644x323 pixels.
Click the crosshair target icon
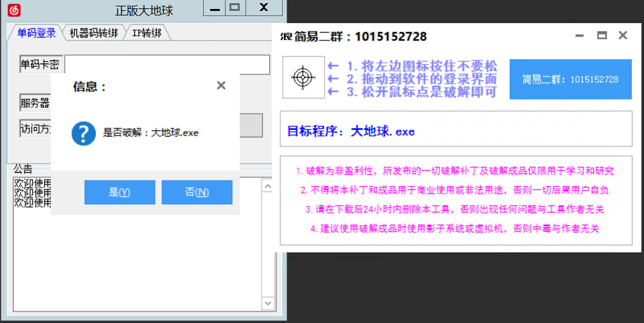[x=303, y=78]
